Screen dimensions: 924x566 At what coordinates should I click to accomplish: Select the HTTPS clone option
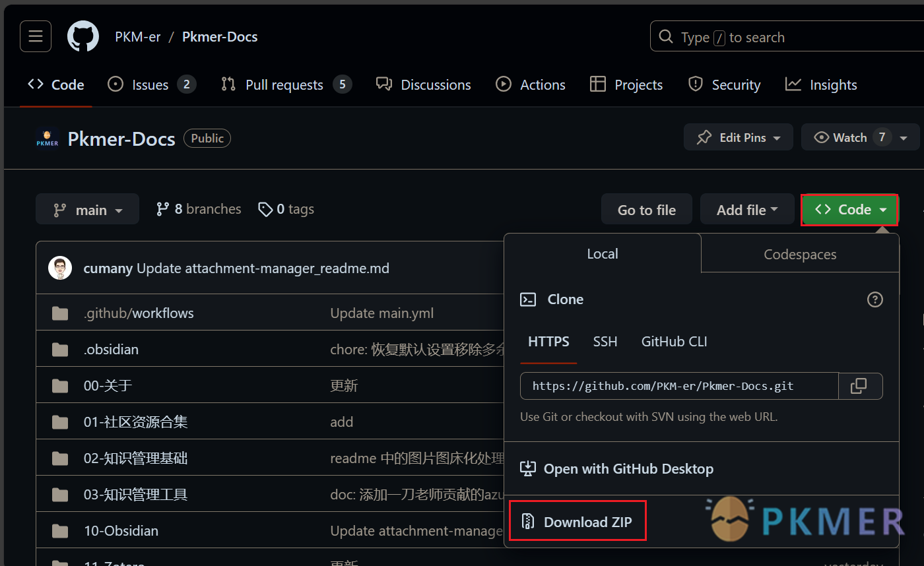(548, 342)
